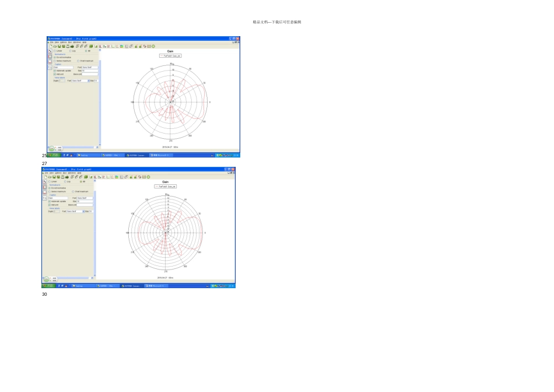This screenshot has height=392, width=554.
Task: Click caption text field containing Gain in upper window
Action: (64, 67)
